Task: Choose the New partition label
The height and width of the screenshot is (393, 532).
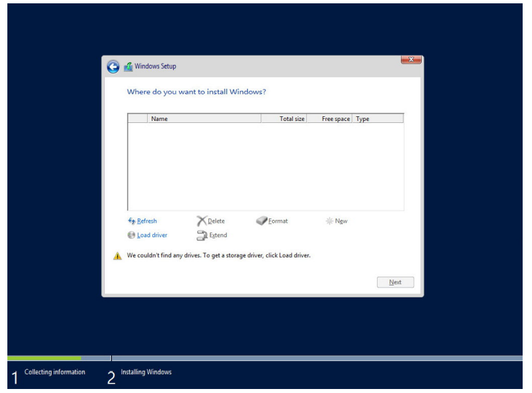Action: 341,221
